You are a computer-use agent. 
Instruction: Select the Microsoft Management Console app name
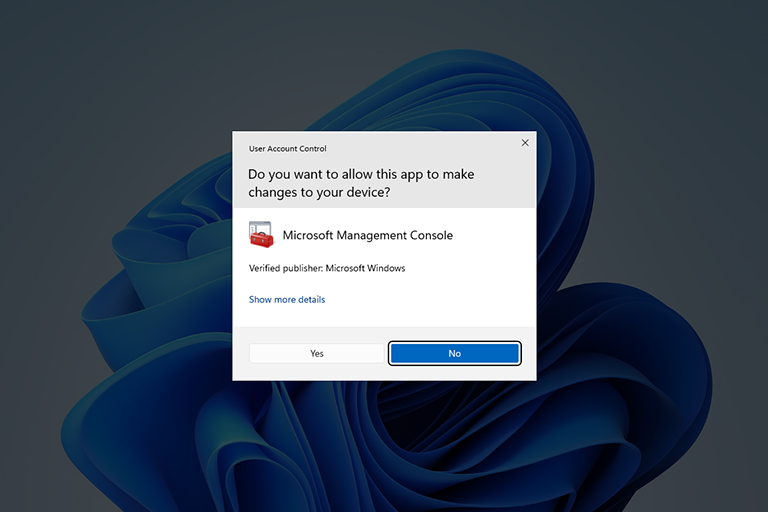tap(368, 235)
